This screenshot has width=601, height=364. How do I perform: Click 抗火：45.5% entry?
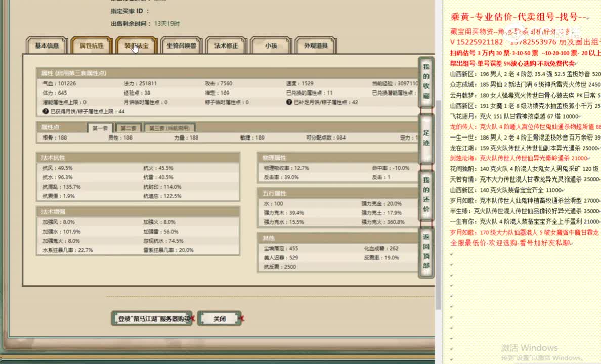click(x=158, y=168)
